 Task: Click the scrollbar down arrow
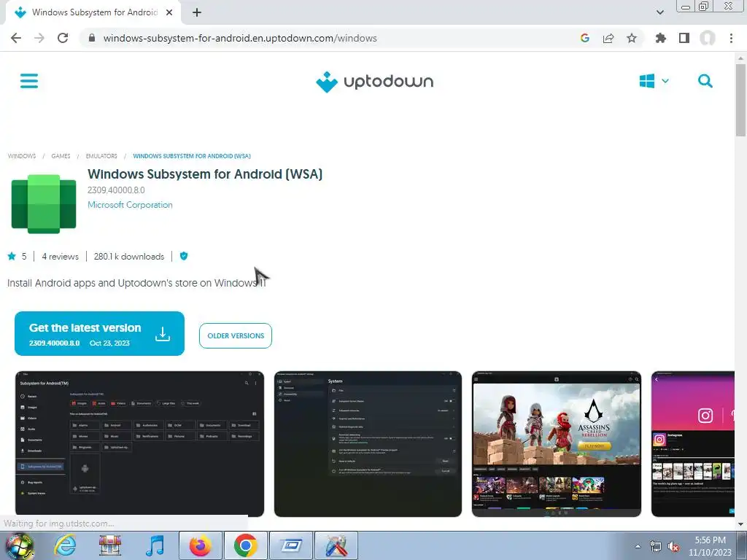point(741,524)
